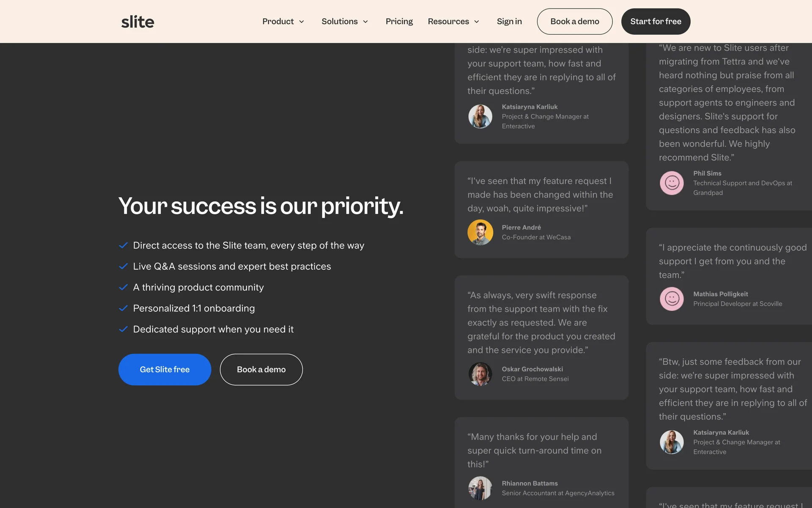Click Oskar Grochowalski's avatar
The width and height of the screenshot is (812, 508).
click(x=480, y=374)
